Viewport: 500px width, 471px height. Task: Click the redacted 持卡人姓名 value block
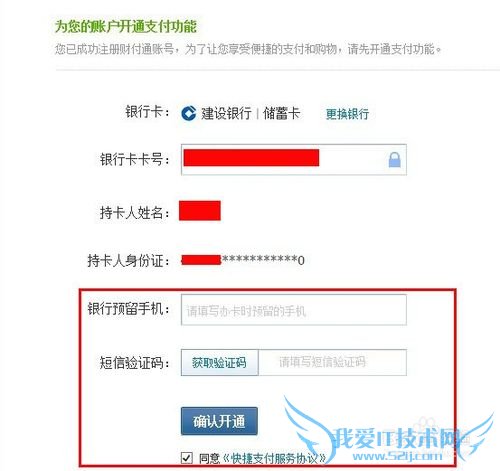(200, 211)
